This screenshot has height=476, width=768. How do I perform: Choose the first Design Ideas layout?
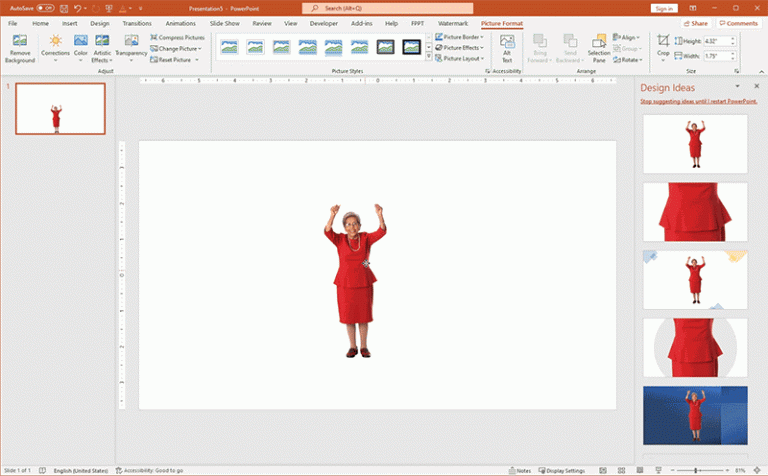pyautogui.click(x=695, y=144)
